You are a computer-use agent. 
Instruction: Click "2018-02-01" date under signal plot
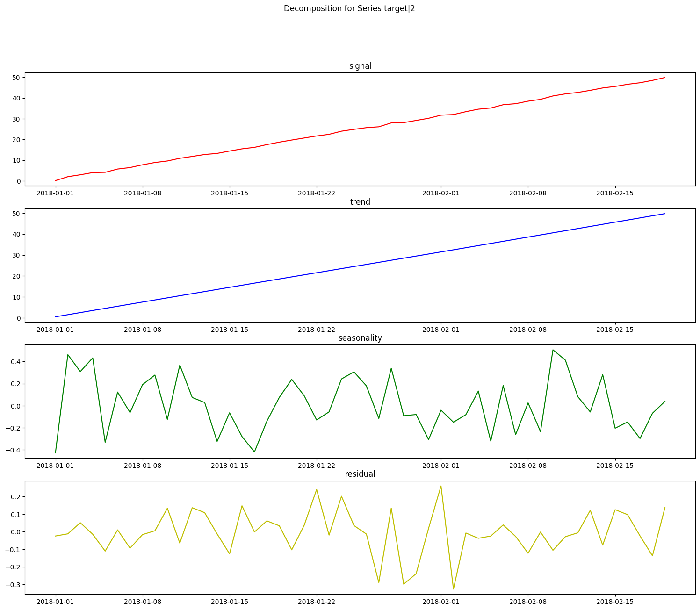441,193
